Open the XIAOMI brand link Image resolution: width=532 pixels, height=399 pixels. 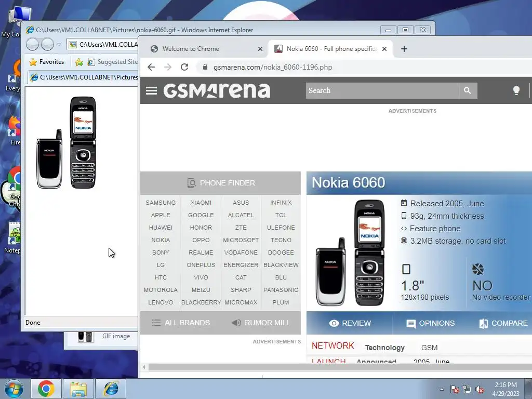pyautogui.click(x=201, y=203)
